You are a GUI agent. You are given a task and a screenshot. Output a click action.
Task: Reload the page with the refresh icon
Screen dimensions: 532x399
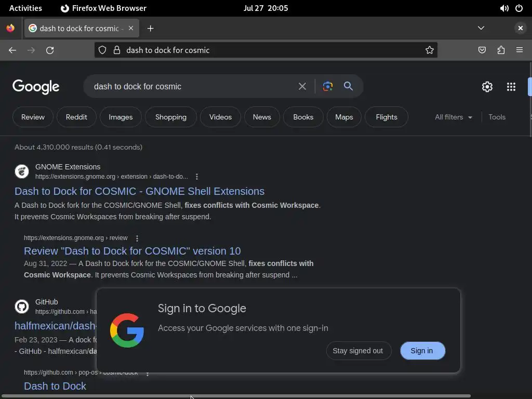[50, 50]
